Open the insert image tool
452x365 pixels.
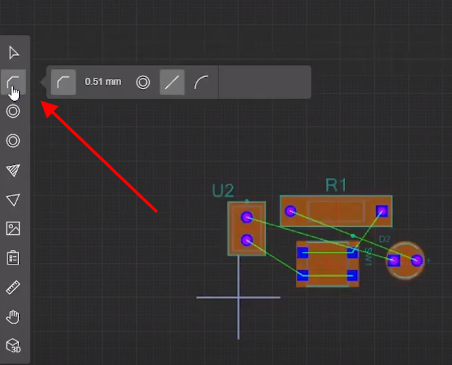click(13, 229)
